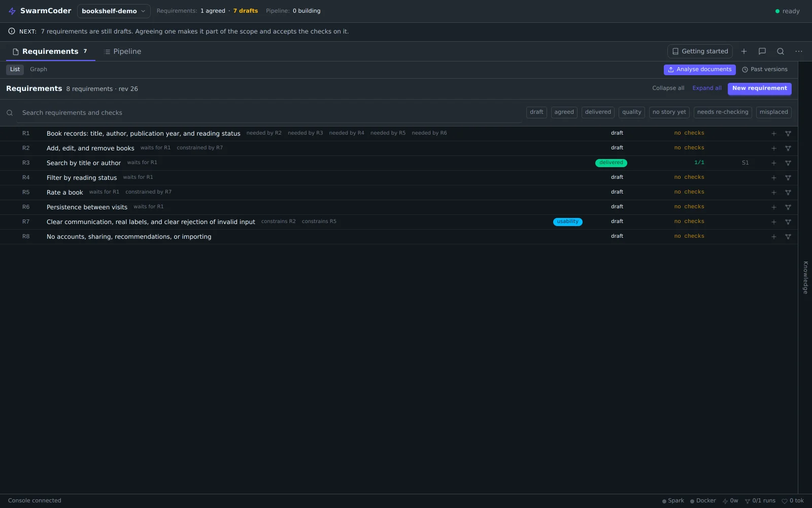Click the graph icon on row R8
Screen dimensions: 812x508
[x=788, y=237]
